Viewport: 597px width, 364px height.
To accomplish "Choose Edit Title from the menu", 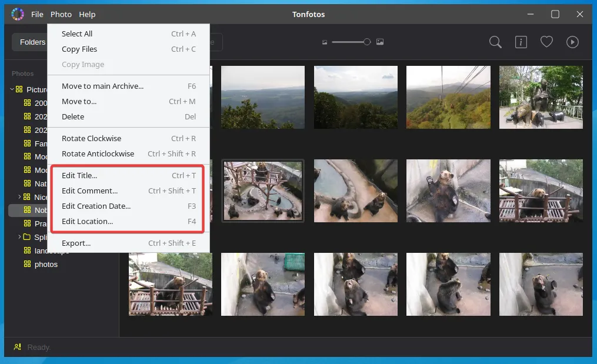I will tap(79, 175).
